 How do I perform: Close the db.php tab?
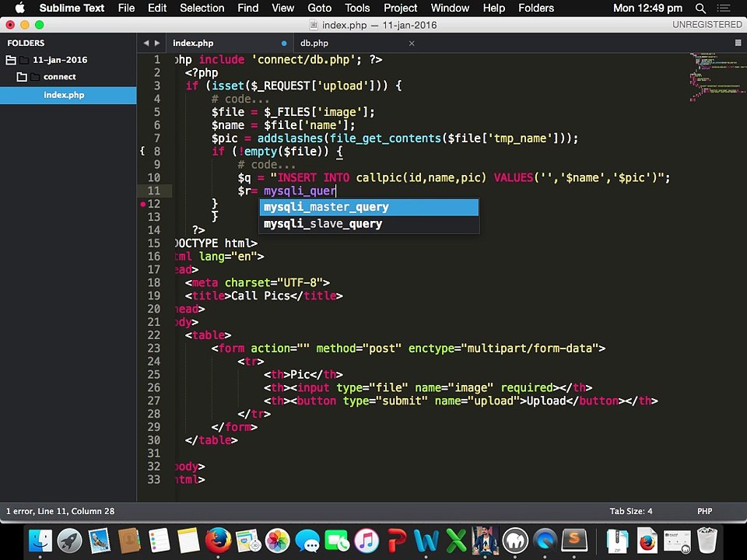point(412,44)
